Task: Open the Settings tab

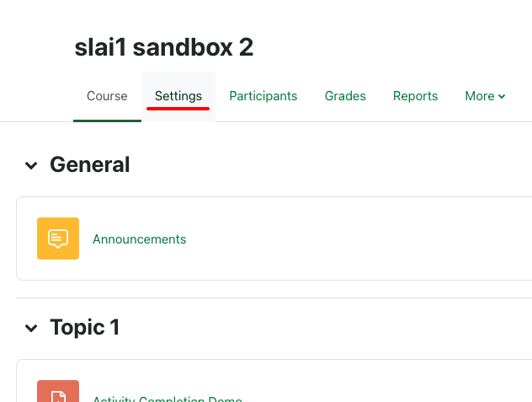Action: [178, 96]
